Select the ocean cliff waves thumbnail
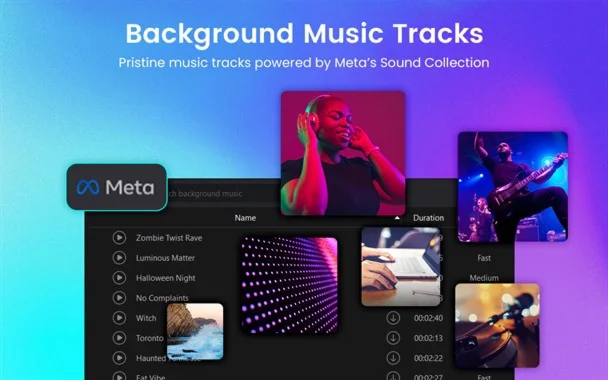This screenshot has width=608, height=380. tap(195, 332)
